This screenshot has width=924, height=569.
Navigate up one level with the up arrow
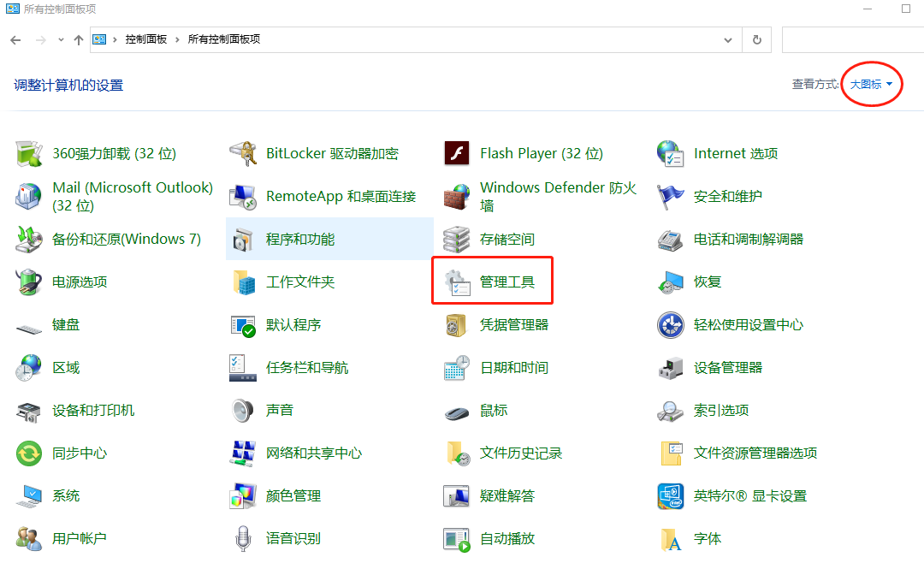click(79, 39)
